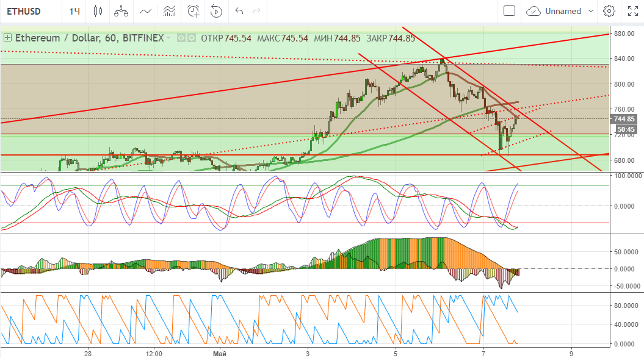Toggle the eye visibility of Ethereum series

pos(181,38)
